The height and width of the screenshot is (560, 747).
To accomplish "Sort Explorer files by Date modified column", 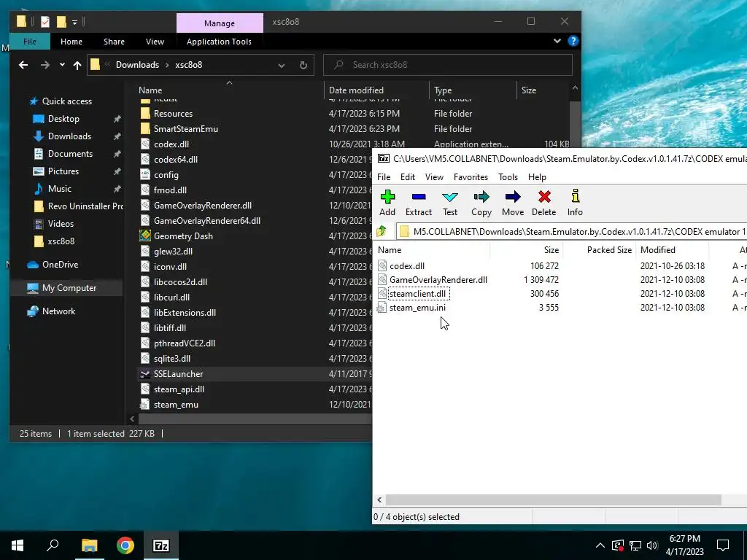I will click(356, 90).
